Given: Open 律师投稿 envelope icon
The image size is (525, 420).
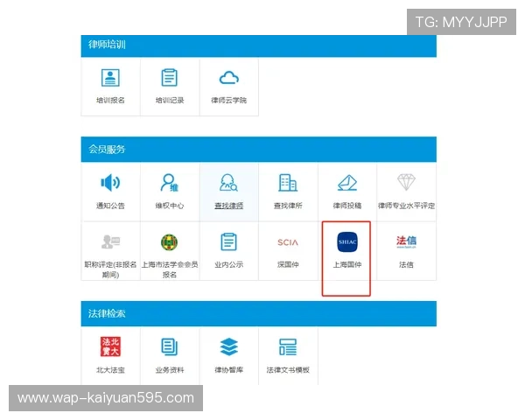Looking at the screenshot, I should click(347, 183).
